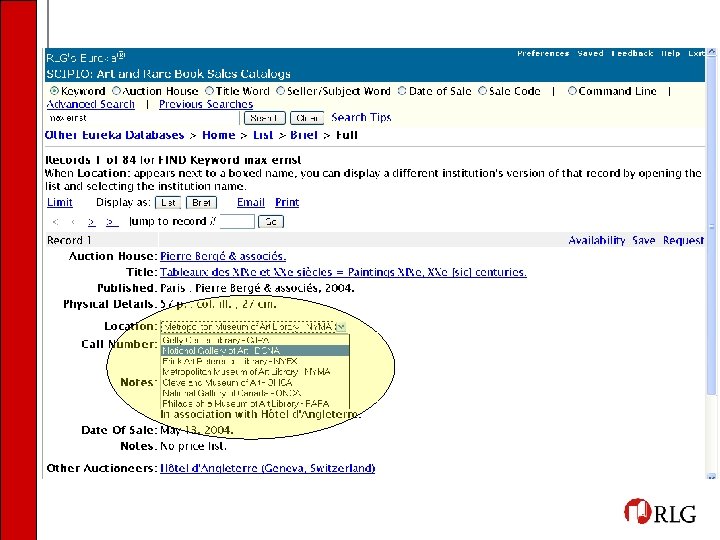Select Frick Art Reference Library NYFX option

255,361
